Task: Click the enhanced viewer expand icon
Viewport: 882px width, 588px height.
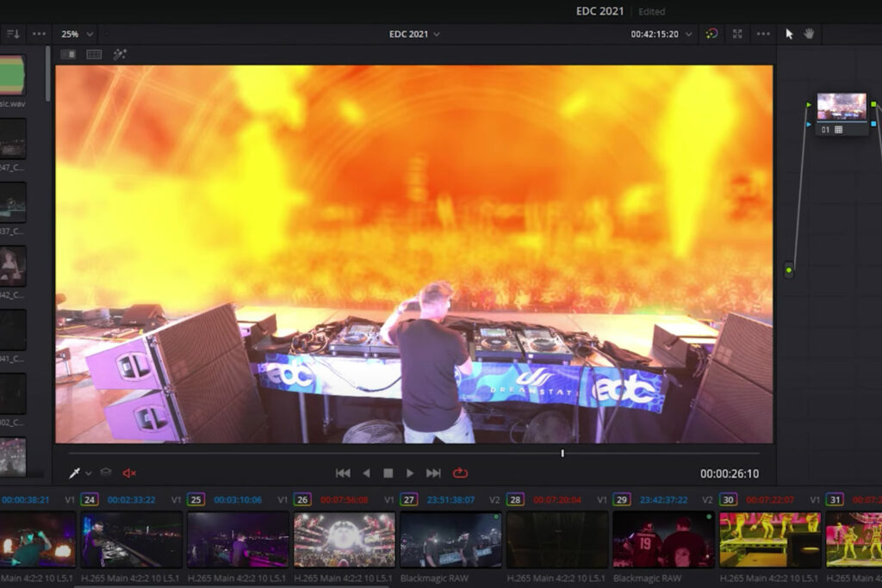Action: 737,34
